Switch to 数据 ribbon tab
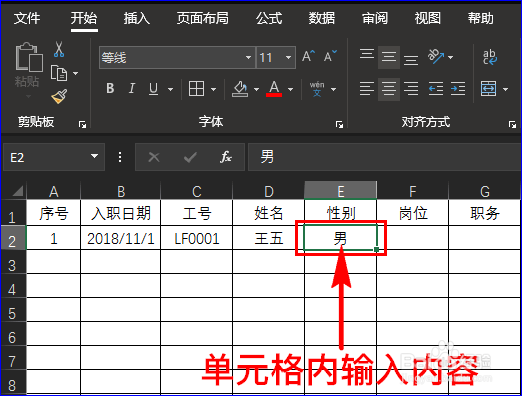Image resolution: width=522 pixels, height=396 pixels. tap(322, 18)
